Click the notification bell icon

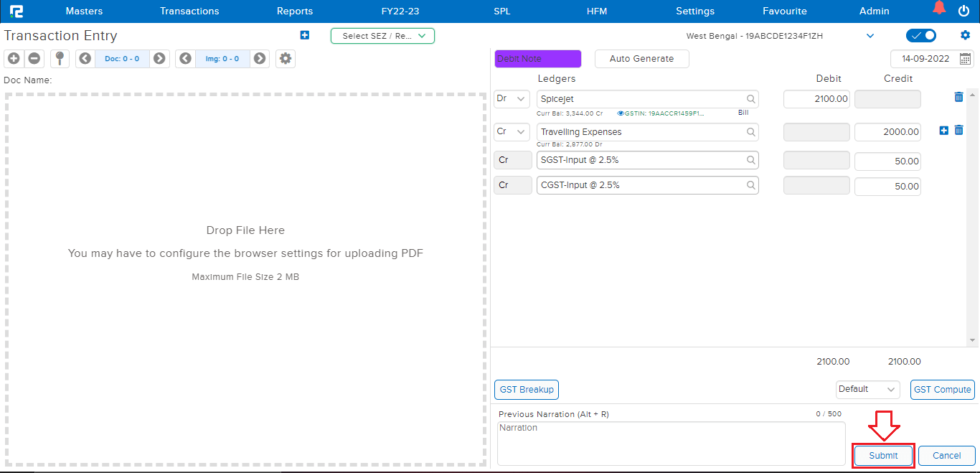coord(939,9)
